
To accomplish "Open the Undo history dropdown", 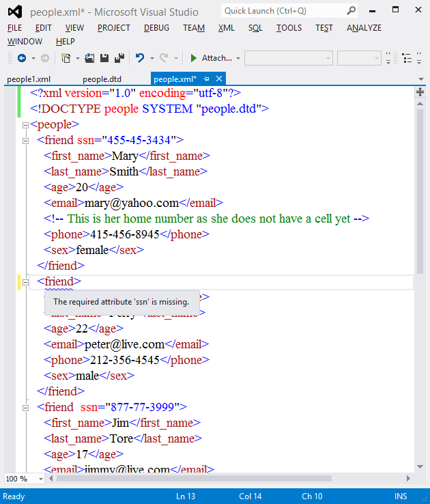I will (x=152, y=59).
